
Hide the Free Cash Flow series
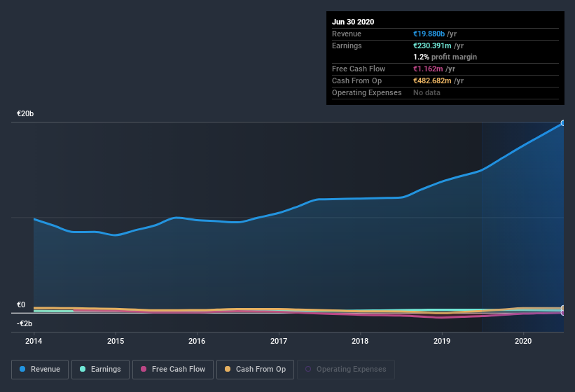[173, 370]
